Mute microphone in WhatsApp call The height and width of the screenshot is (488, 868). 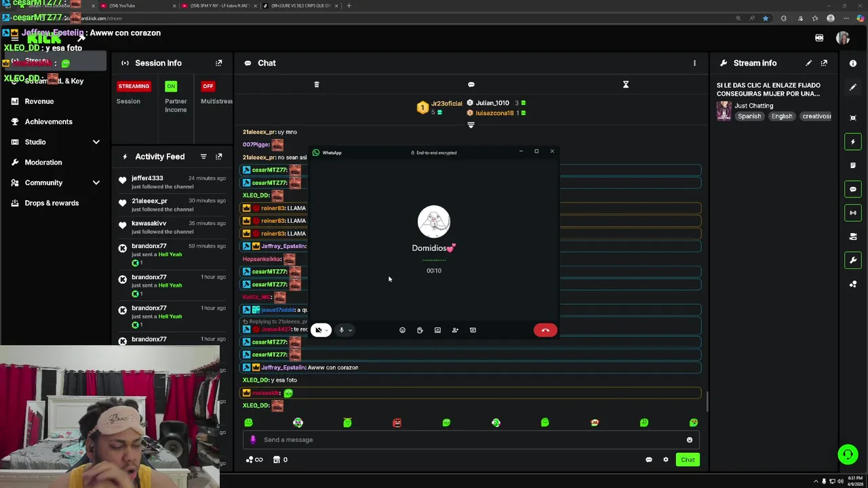coord(341,330)
